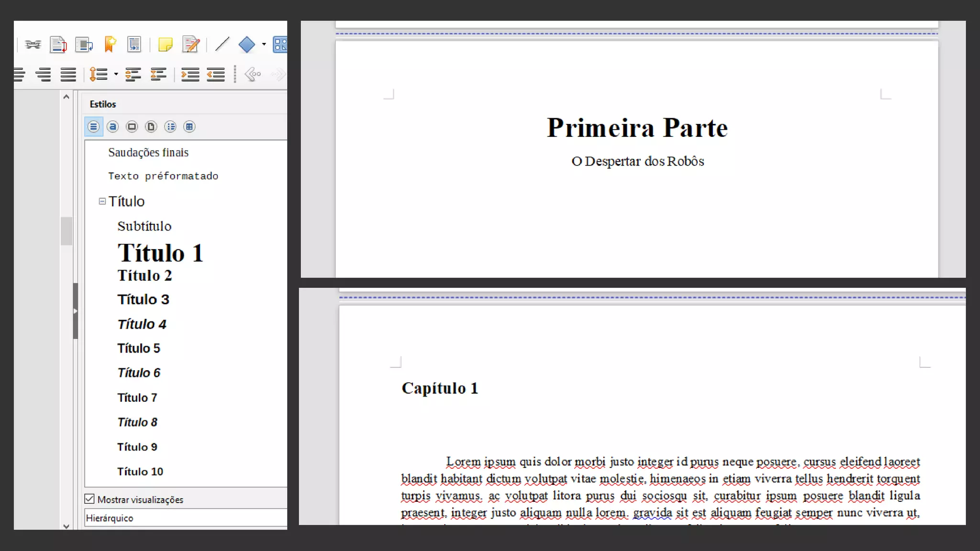Click the insert footnote icon
This screenshot has height=551, width=980.
(58, 44)
